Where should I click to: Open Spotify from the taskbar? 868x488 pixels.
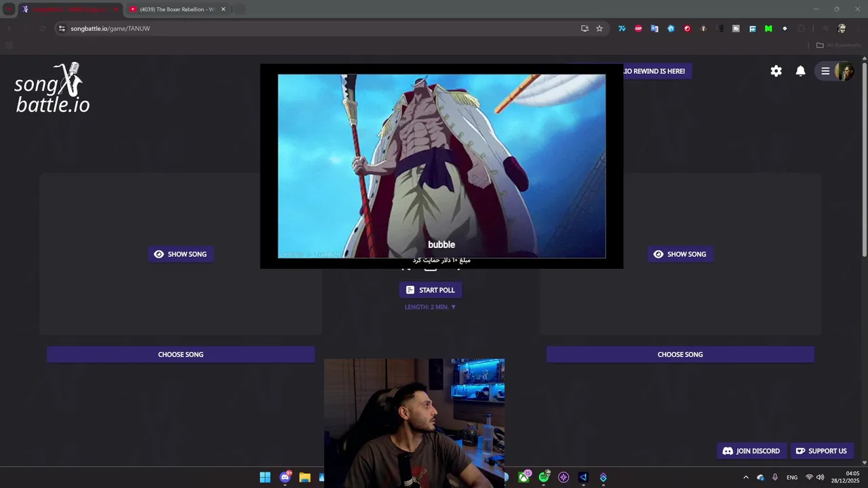pyautogui.click(x=544, y=477)
